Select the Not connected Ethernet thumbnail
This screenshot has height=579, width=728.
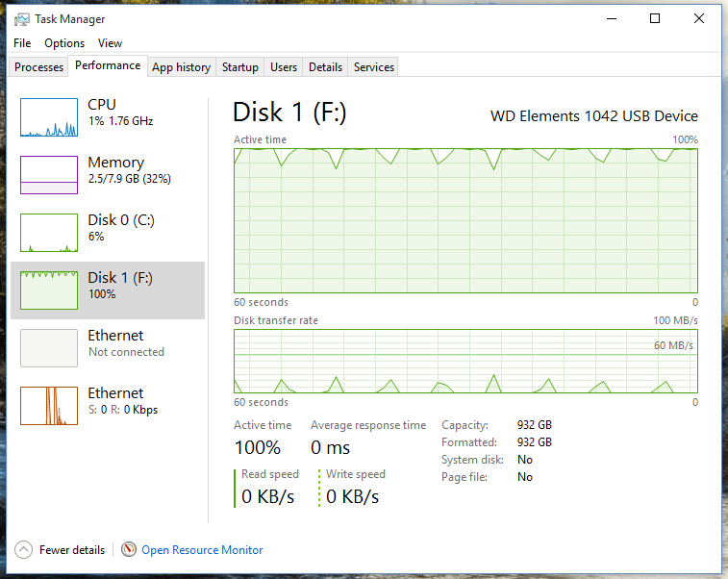(49, 348)
